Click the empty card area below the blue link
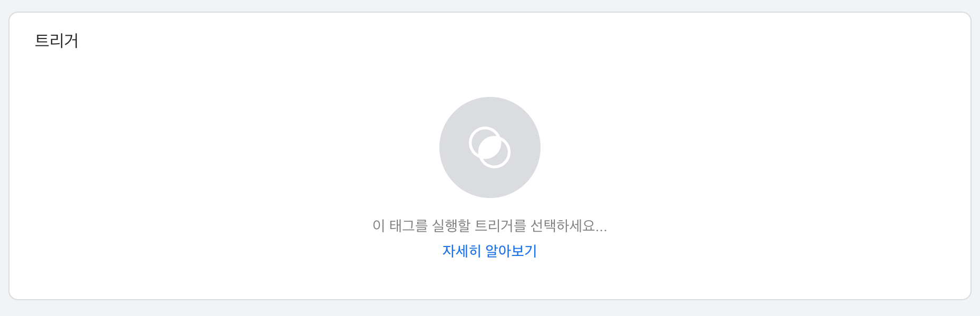Viewport: 980px width, 316px height. [x=490, y=279]
